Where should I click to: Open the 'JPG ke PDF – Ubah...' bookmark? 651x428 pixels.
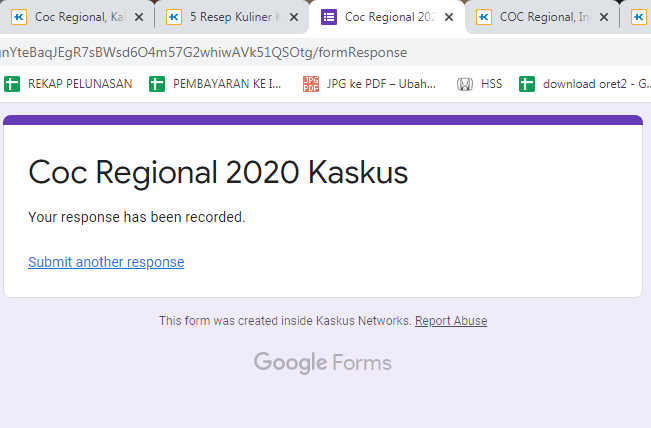(x=369, y=84)
